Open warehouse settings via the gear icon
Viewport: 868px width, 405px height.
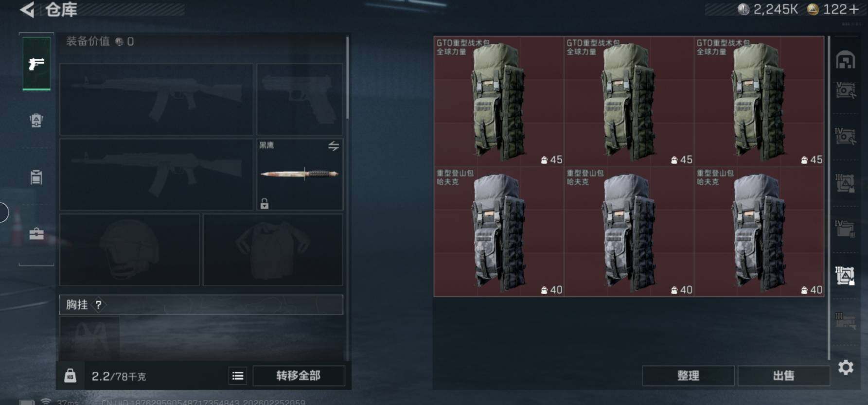(x=846, y=367)
